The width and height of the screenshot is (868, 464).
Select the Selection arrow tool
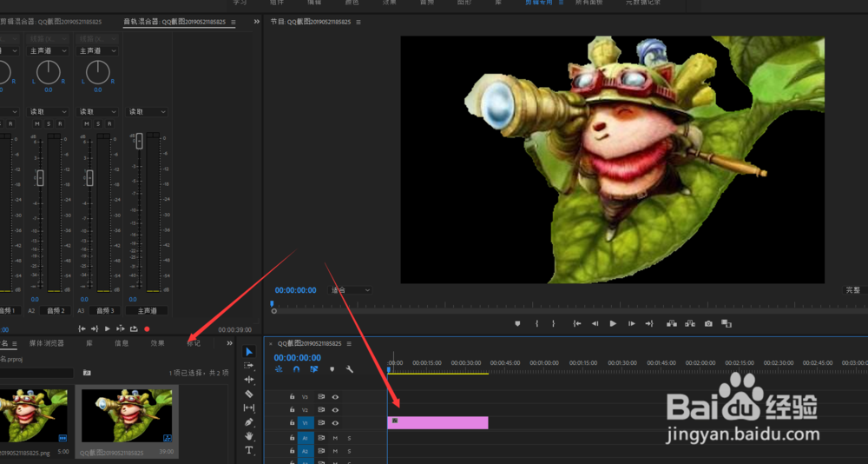click(x=249, y=351)
